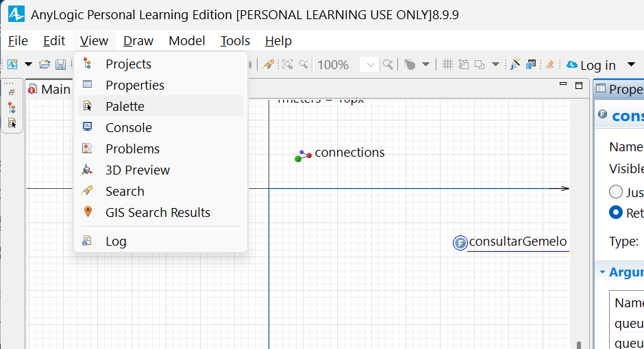Open the File menu
The height and width of the screenshot is (349, 644).
pos(18,40)
